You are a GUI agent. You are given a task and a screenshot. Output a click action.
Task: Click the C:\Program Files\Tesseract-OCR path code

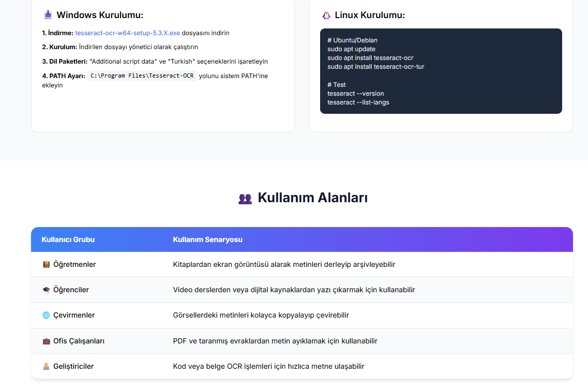coord(142,76)
